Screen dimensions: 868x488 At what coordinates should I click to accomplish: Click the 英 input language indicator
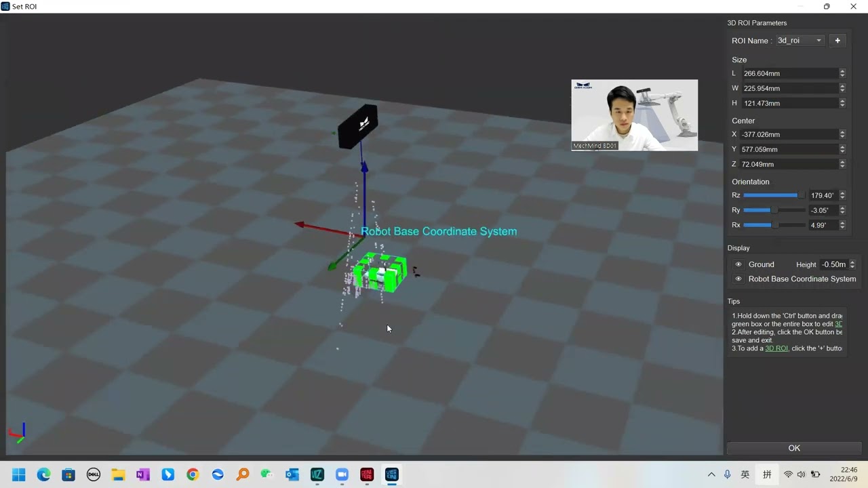[745, 474]
